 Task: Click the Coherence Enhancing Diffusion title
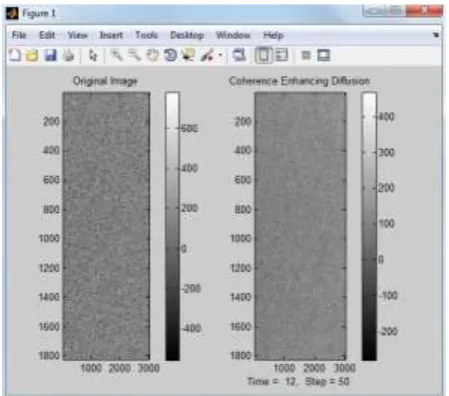click(x=299, y=81)
